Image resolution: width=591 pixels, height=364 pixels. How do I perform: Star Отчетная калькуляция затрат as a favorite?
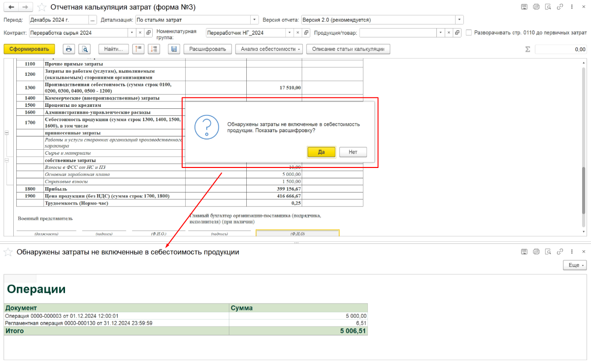[x=42, y=7]
